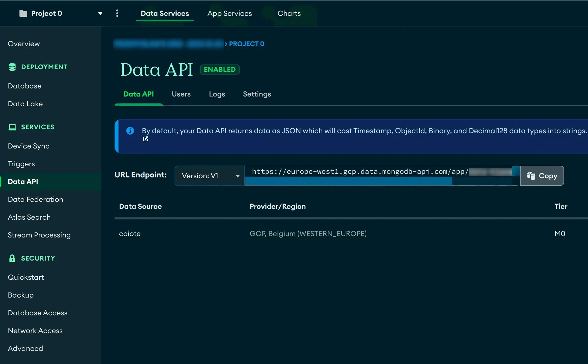Click the horizontal scrollbar under the endpoint URL
This screenshot has height=364, width=588.
349,181
